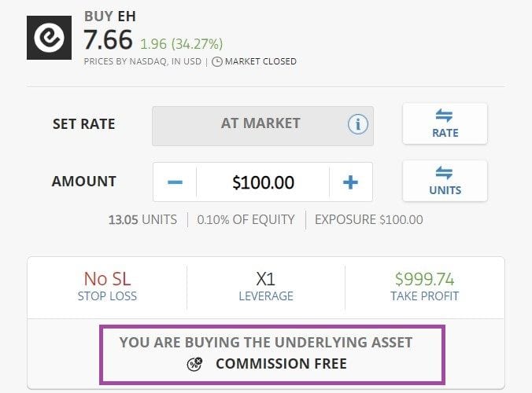Click the commission free percent icon
532x393 pixels.
(194, 364)
